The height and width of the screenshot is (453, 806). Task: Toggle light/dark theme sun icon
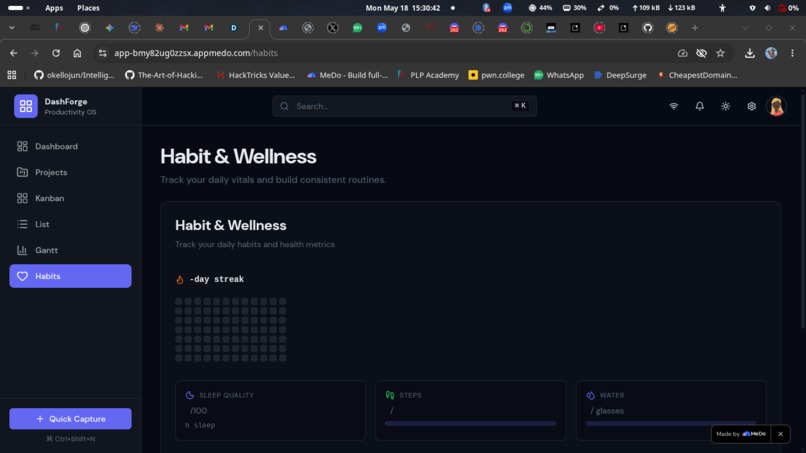click(726, 106)
